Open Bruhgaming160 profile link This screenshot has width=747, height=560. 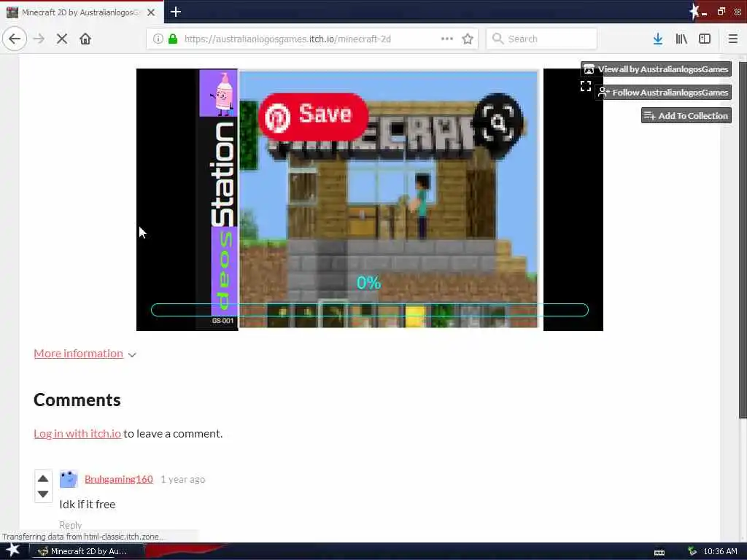click(119, 479)
